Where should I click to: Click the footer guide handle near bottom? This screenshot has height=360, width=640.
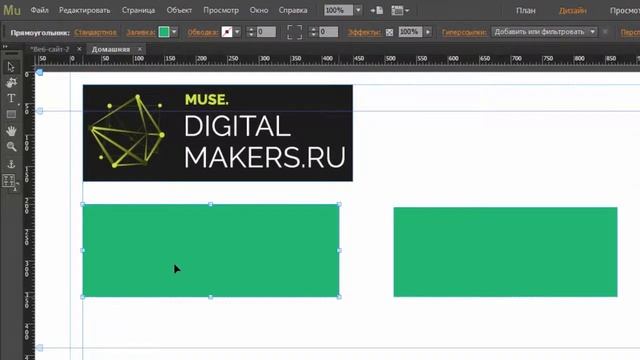(40, 348)
